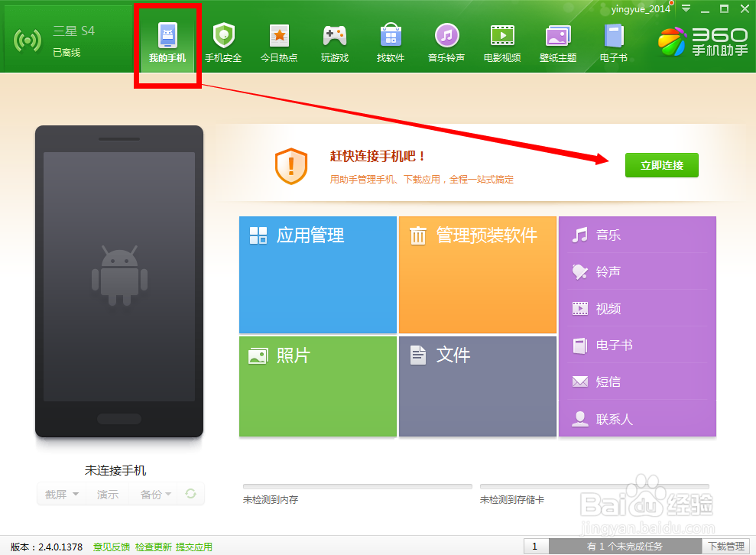Open the 音乐铃声 ringtones section
Screen dimensions: 756x555
click(446, 41)
